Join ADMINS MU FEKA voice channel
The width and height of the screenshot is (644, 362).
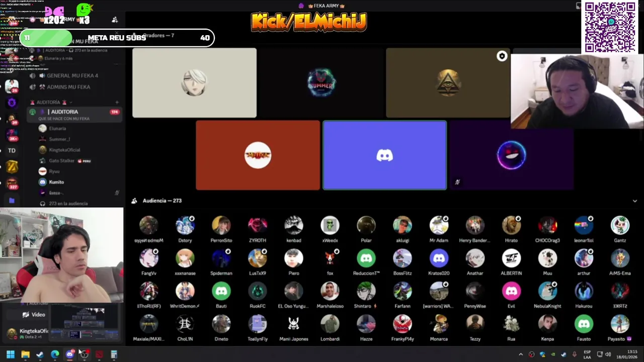coord(68,87)
